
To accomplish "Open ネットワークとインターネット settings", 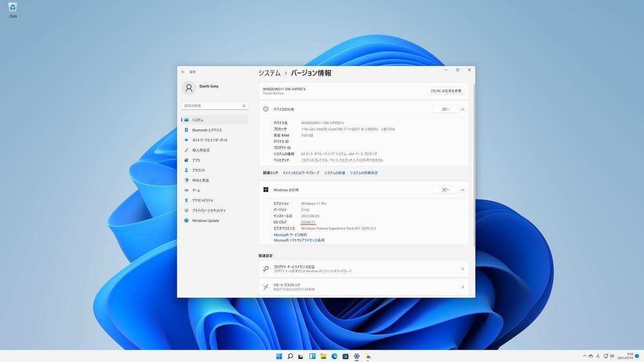I will (x=215, y=140).
